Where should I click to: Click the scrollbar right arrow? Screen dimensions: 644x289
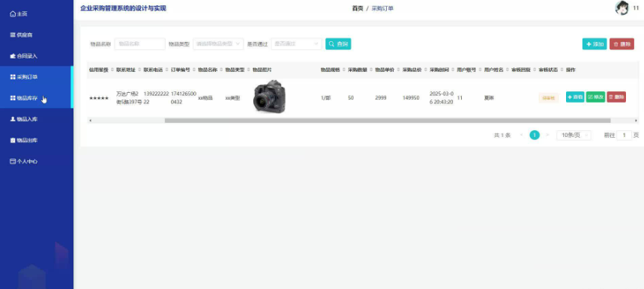[637, 121]
